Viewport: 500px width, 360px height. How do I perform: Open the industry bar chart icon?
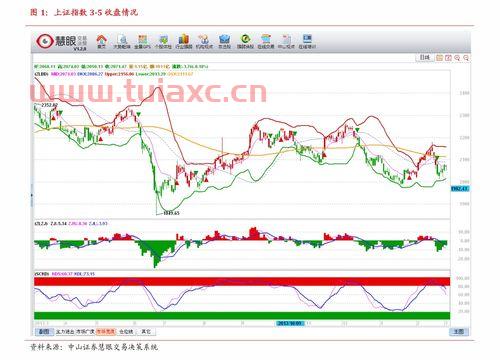(x=184, y=42)
